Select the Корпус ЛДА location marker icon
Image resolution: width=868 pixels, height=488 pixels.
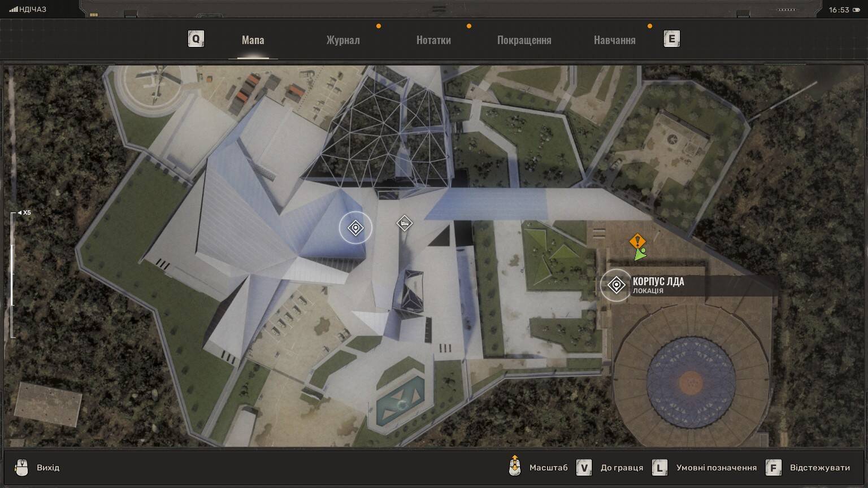(616, 285)
